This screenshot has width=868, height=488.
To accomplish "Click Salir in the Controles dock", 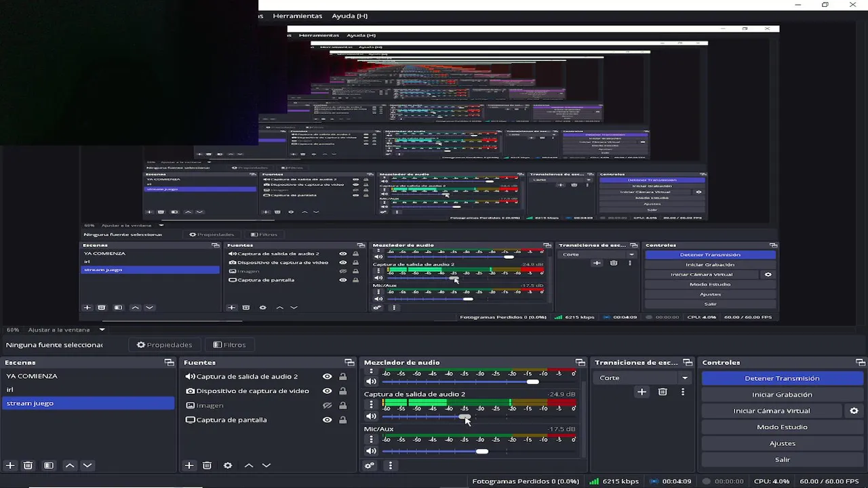I will pyautogui.click(x=782, y=460).
